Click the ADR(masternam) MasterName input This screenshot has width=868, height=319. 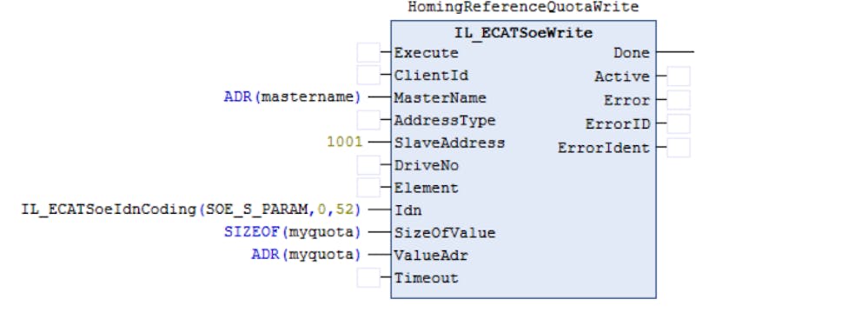[x=292, y=97]
